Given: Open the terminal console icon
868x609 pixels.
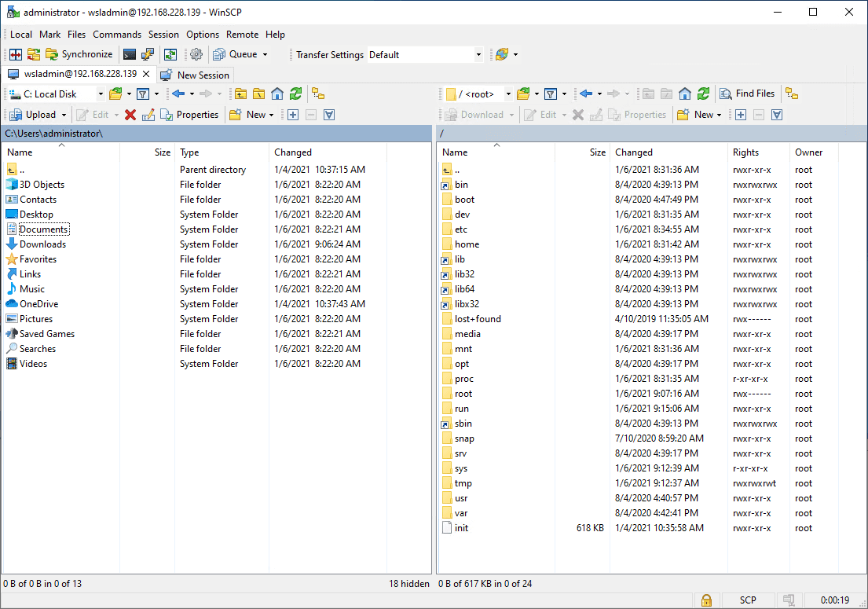Looking at the screenshot, I should coord(130,54).
